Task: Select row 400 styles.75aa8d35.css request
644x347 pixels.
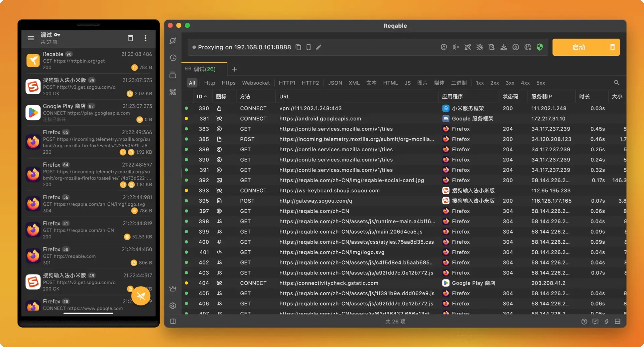Action: (404, 242)
